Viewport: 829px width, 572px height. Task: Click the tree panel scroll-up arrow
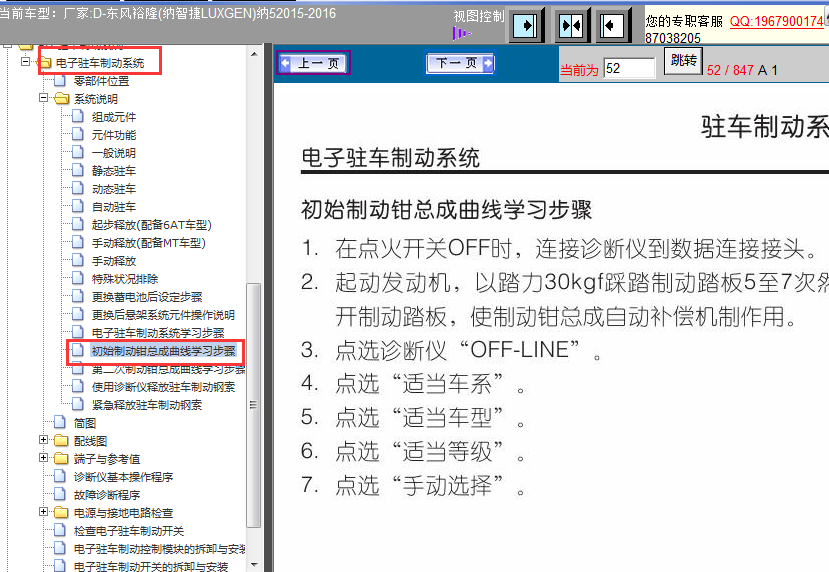(x=254, y=54)
